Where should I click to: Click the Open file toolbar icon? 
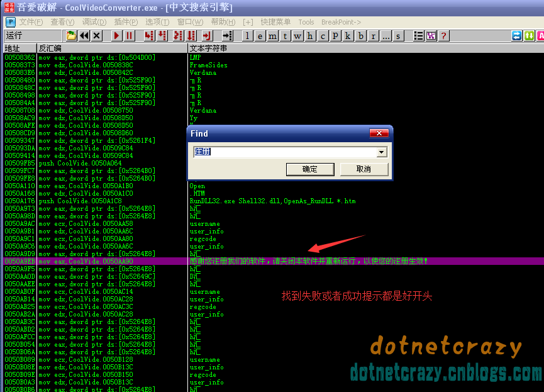(72, 36)
